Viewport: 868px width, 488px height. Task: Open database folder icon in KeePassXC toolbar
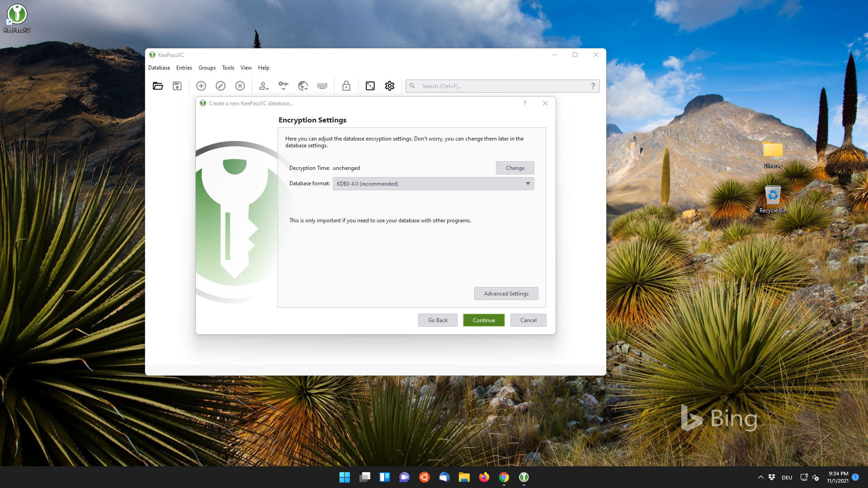(158, 86)
